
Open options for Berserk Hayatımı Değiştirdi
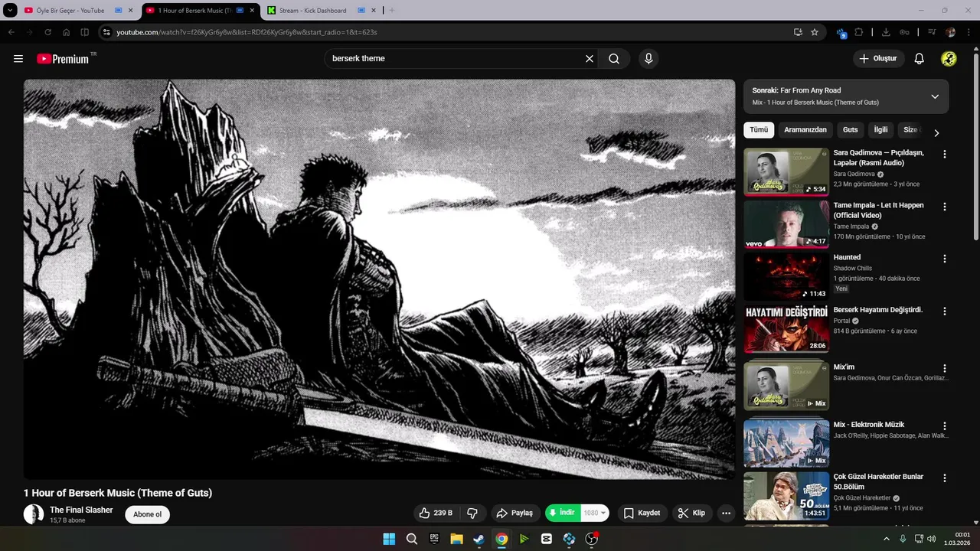(944, 311)
